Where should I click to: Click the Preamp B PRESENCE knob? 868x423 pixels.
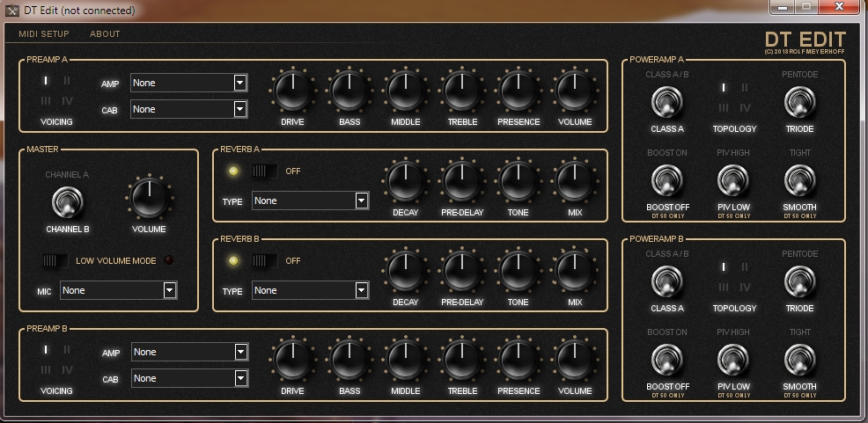(519, 360)
